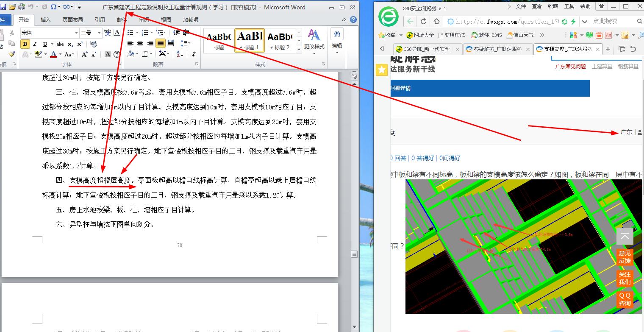Apply the 标题 2 style

[x=280, y=40]
